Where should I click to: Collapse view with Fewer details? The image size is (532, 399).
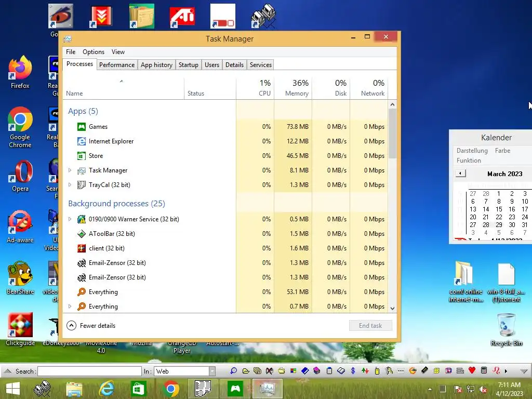coord(91,326)
